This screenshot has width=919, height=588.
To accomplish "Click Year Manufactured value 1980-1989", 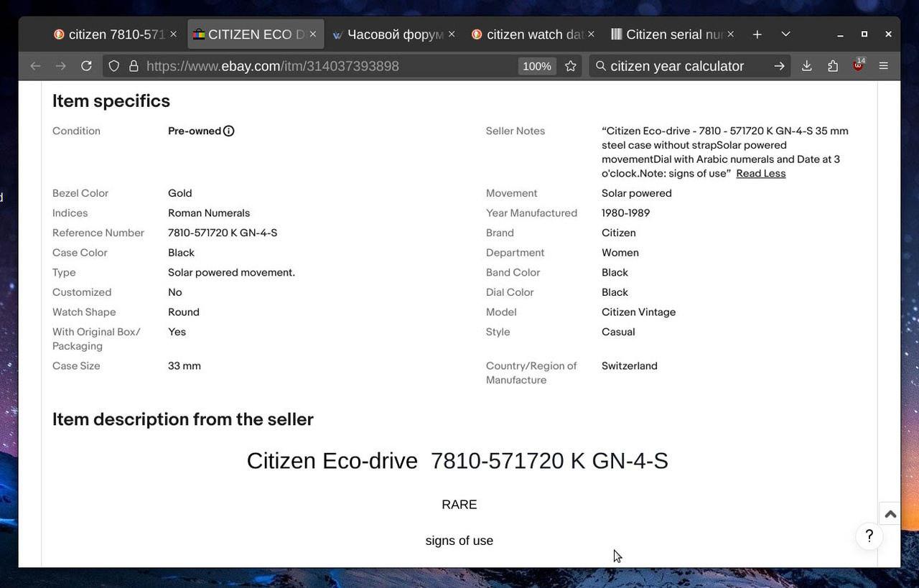I will [625, 213].
